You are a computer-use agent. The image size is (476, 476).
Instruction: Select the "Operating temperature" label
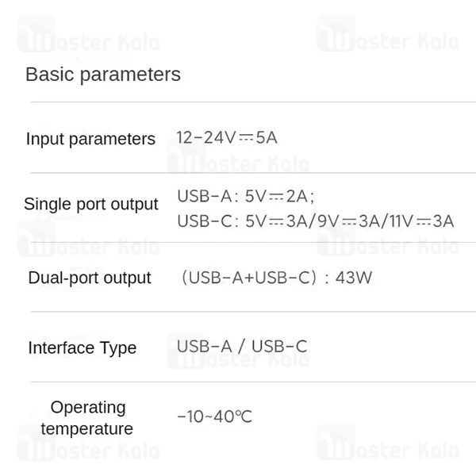pyautogui.click(x=87, y=418)
